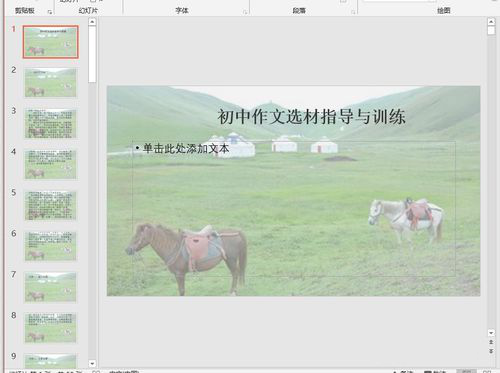This screenshot has height=373, width=500.
Task: Click the thumbnail pane scrollbar handle
Action: coord(92,54)
